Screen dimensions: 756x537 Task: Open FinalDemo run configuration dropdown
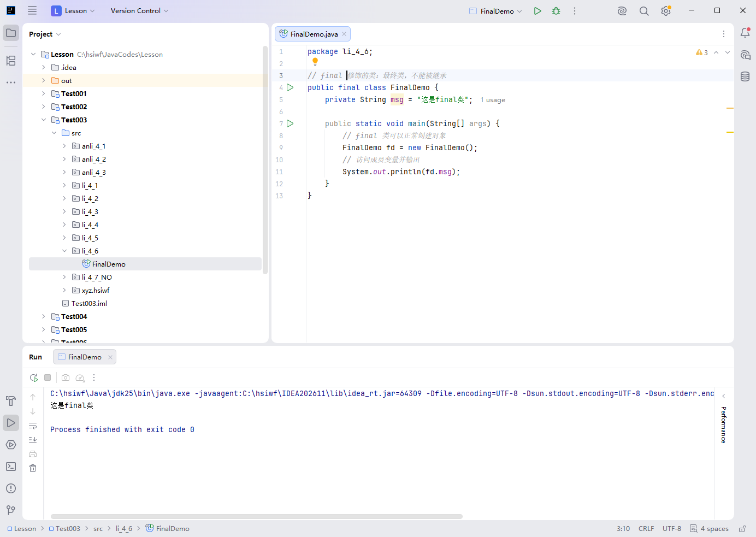coord(496,11)
